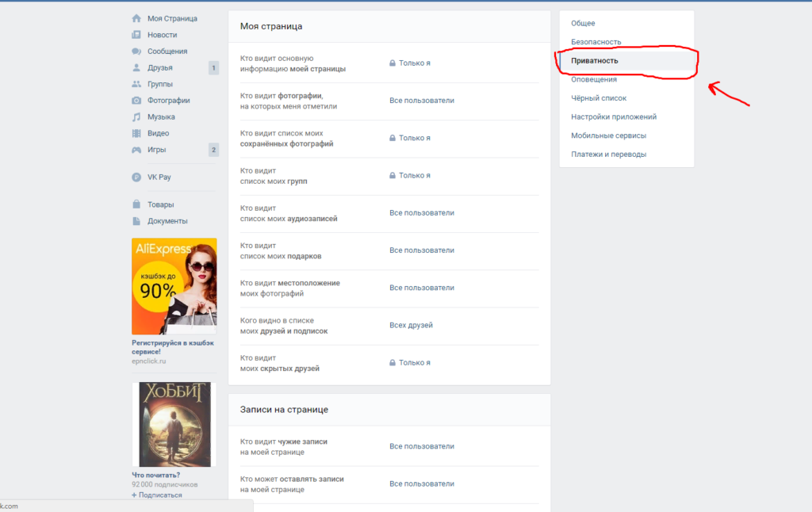The width and height of the screenshot is (812, 512).
Task: Select the Друзья person icon
Action: tap(136, 68)
